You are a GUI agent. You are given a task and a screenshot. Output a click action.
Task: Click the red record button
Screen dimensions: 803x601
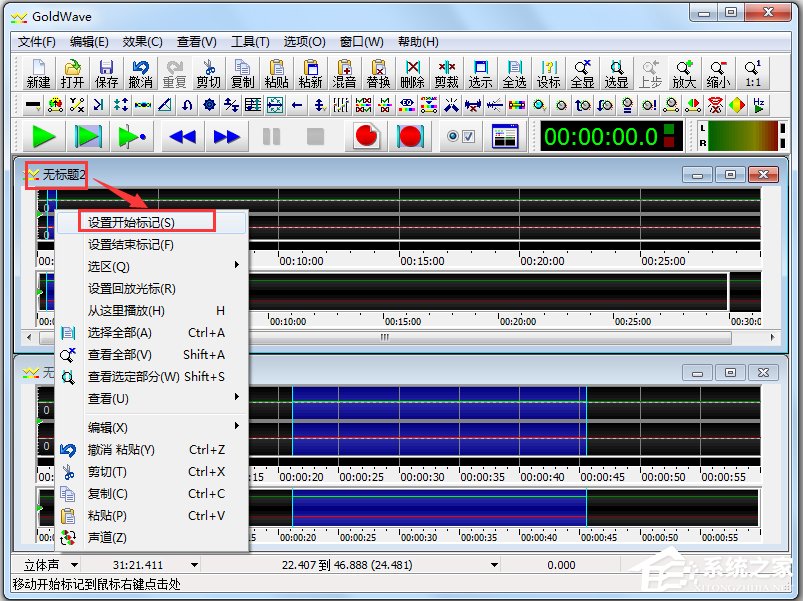[366, 136]
